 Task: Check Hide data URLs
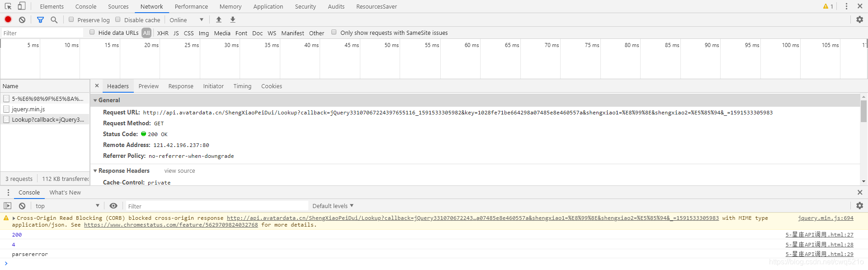click(92, 32)
